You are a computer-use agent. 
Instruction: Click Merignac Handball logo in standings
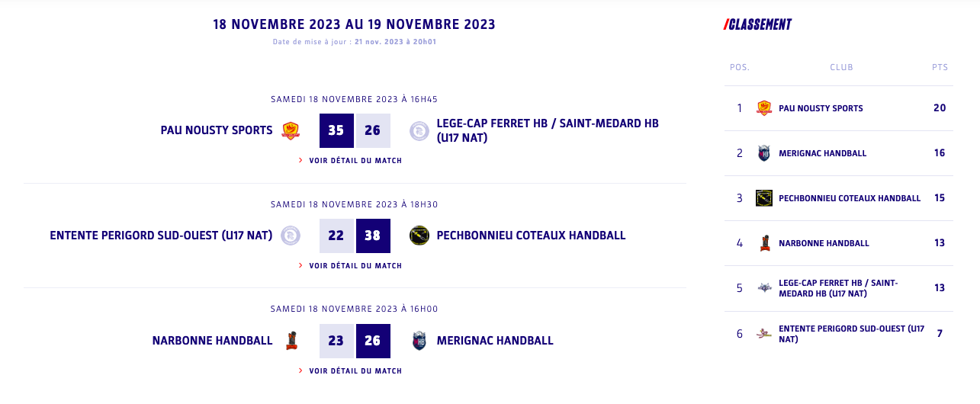[764, 153]
